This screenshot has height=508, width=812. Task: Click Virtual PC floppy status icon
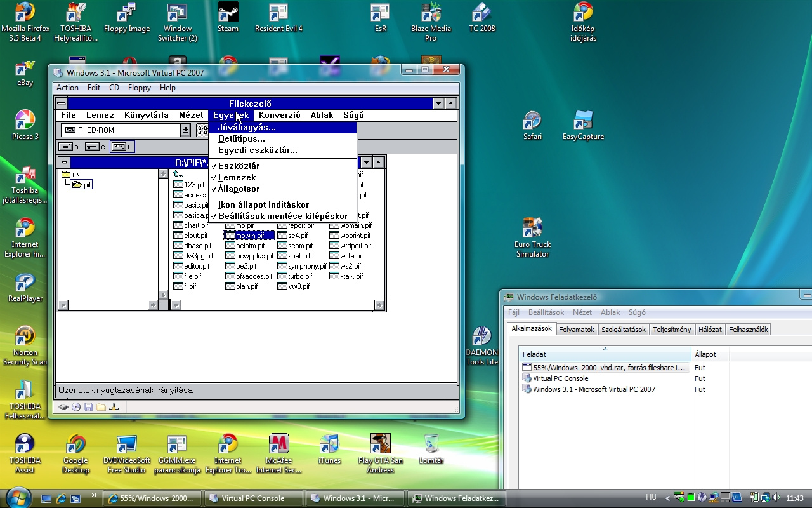(x=89, y=407)
